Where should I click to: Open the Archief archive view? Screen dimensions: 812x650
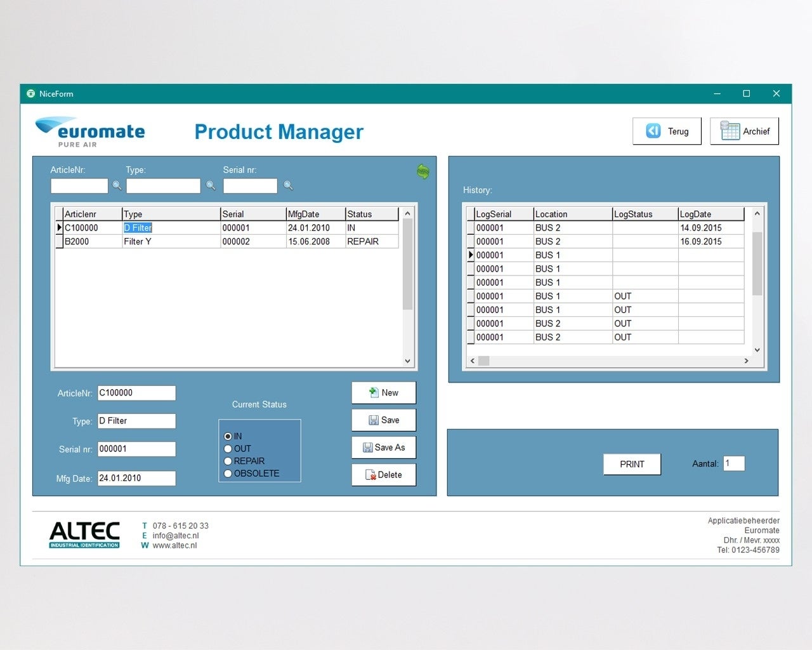click(x=744, y=131)
